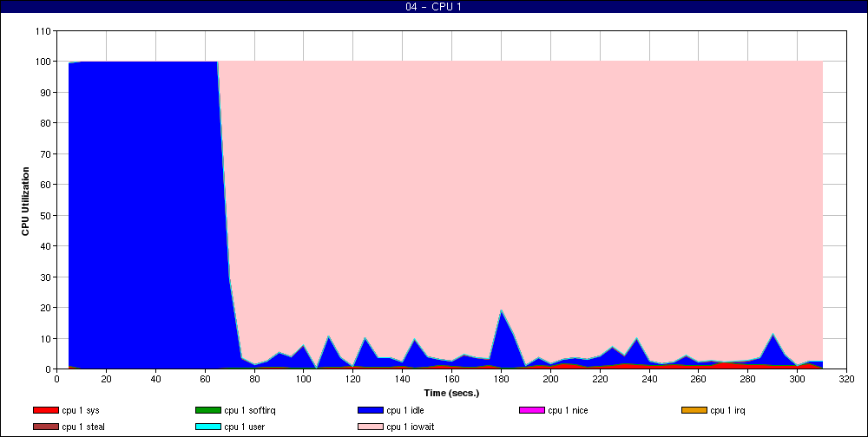The image size is (868, 437).
Task: Click the 'Time (secs.)' axis label
Action: coord(451,394)
